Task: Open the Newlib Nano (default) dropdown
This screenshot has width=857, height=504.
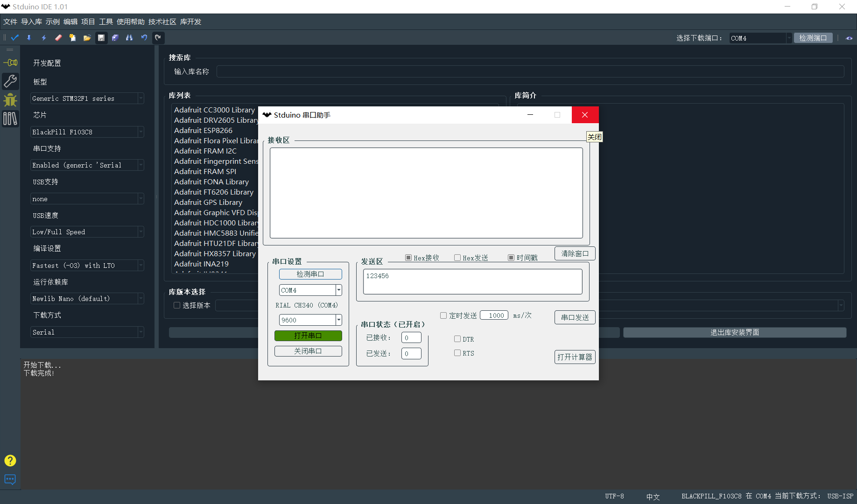Action: (x=87, y=299)
